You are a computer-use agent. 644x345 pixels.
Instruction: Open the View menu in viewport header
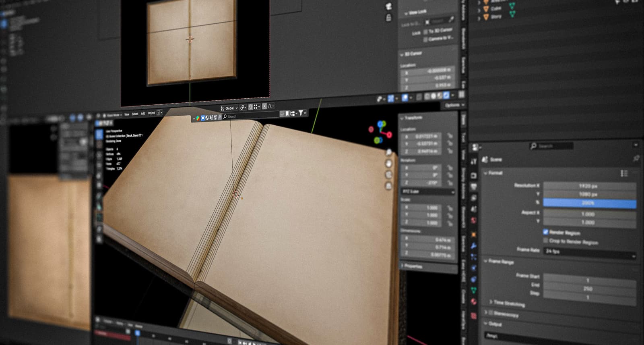tap(127, 114)
